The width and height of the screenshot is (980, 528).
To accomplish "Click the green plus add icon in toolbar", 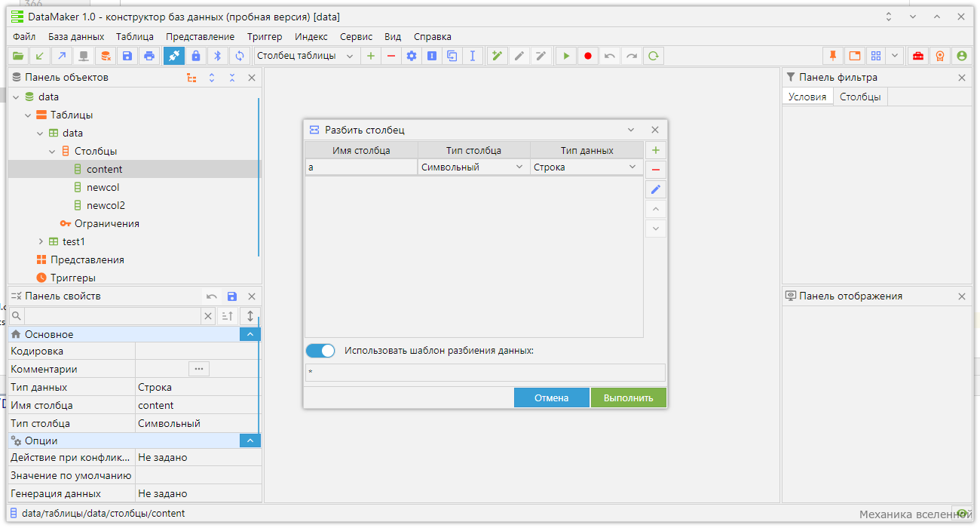I will coord(370,56).
